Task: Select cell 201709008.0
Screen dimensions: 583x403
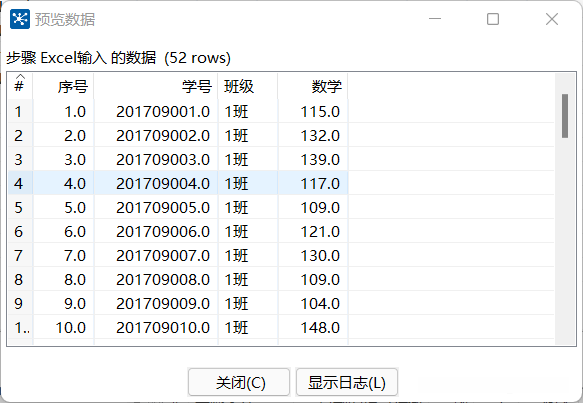Action: [x=156, y=280]
